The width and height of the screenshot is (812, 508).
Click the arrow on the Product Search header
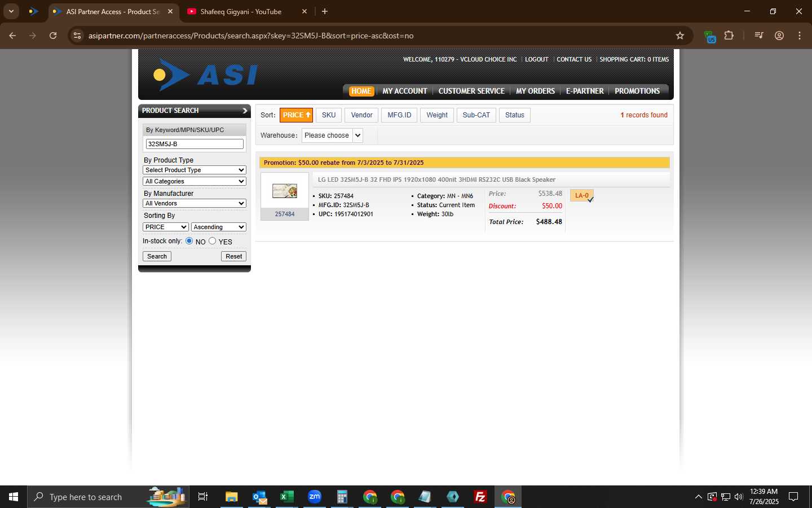pyautogui.click(x=245, y=111)
